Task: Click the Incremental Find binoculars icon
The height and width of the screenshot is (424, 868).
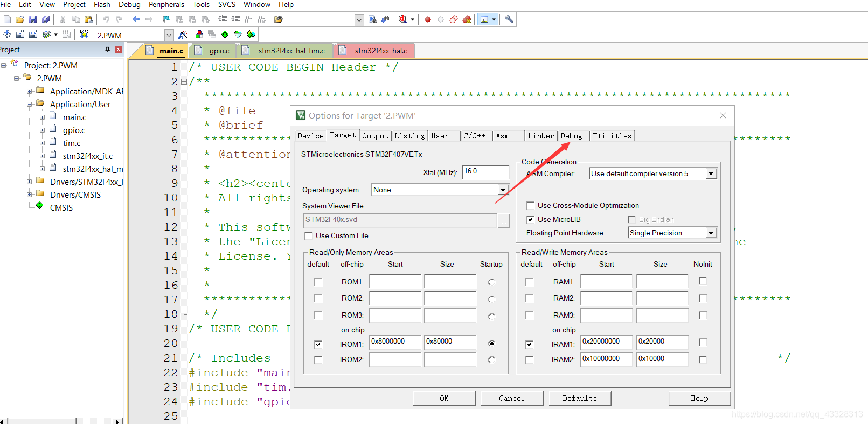Action: [x=385, y=19]
